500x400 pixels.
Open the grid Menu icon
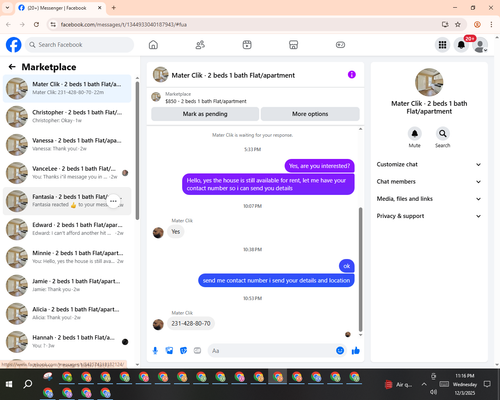pos(442,45)
